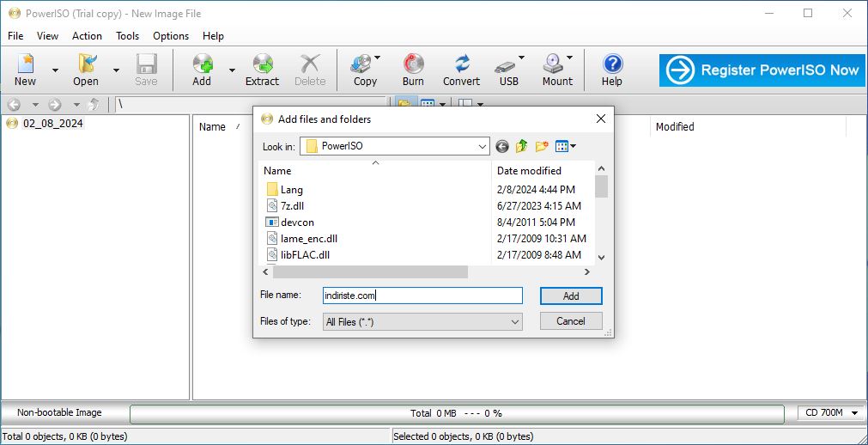Click the 2/8/2024 4:44 PM date cell
Viewport: 868px width, 445px height.
(x=536, y=190)
